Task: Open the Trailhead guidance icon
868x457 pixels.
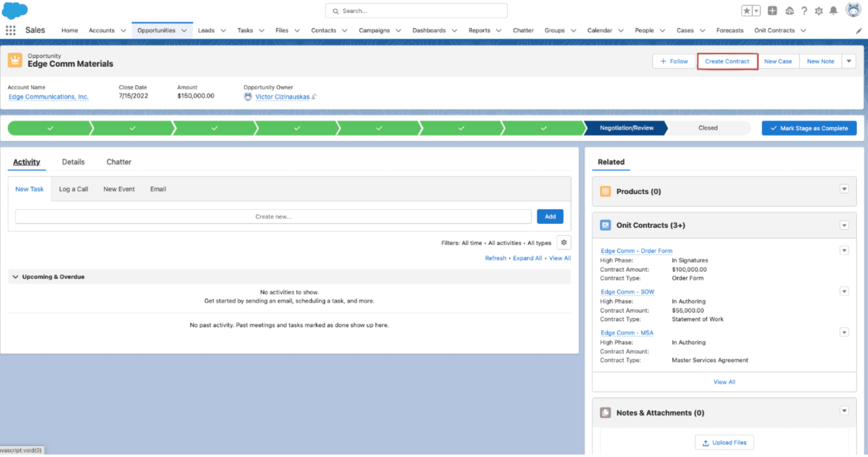Action: pos(789,11)
